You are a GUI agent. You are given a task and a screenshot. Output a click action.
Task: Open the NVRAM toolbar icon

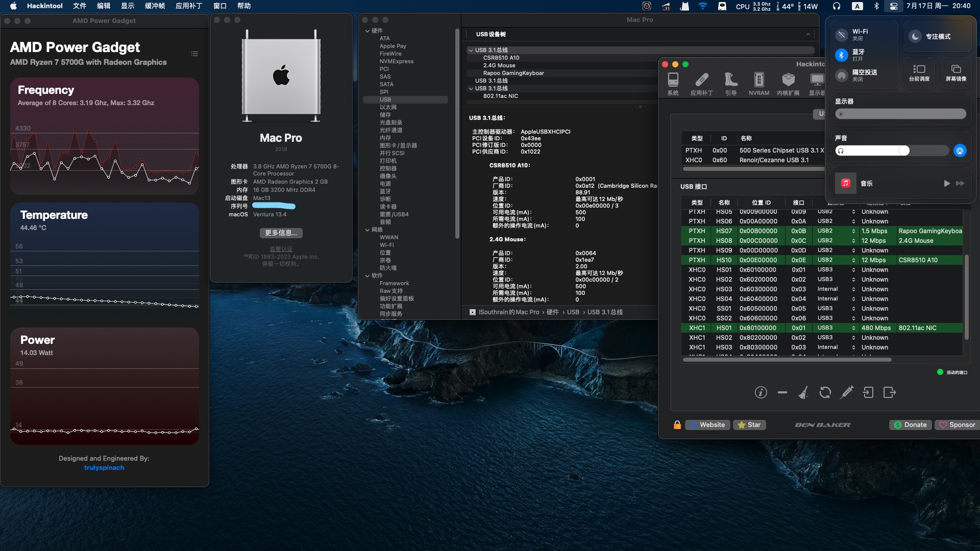[759, 84]
